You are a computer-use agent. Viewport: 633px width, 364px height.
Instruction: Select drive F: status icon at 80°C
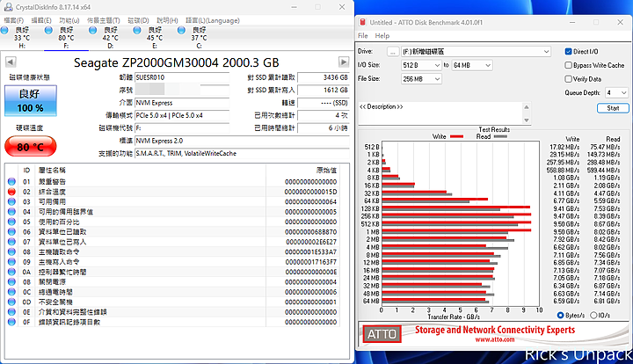coord(48,30)
